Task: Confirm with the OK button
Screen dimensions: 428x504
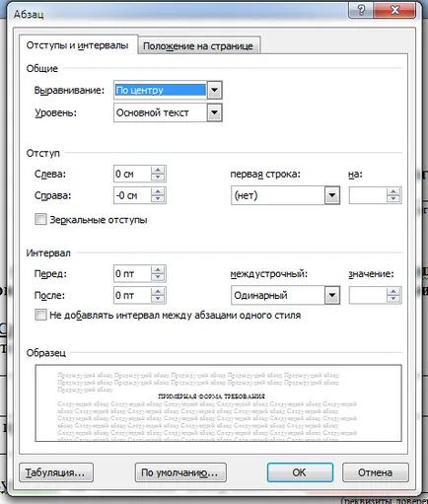Action: click(x=300, y=472)
